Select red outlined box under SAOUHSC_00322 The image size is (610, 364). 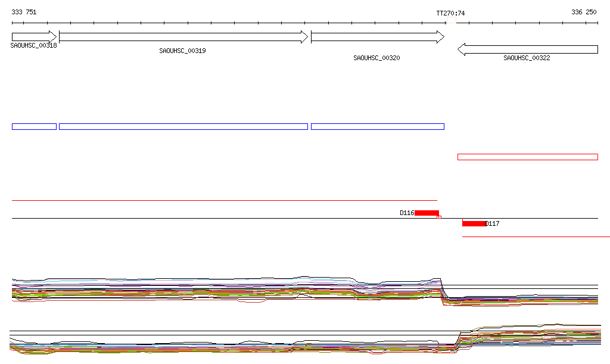(x=528, y=157)
